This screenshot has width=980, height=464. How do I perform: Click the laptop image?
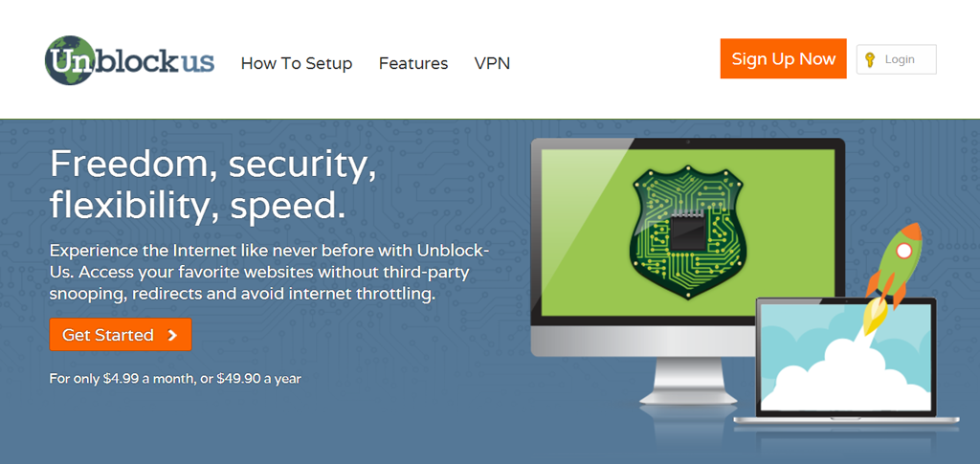[x=846, y=361]
